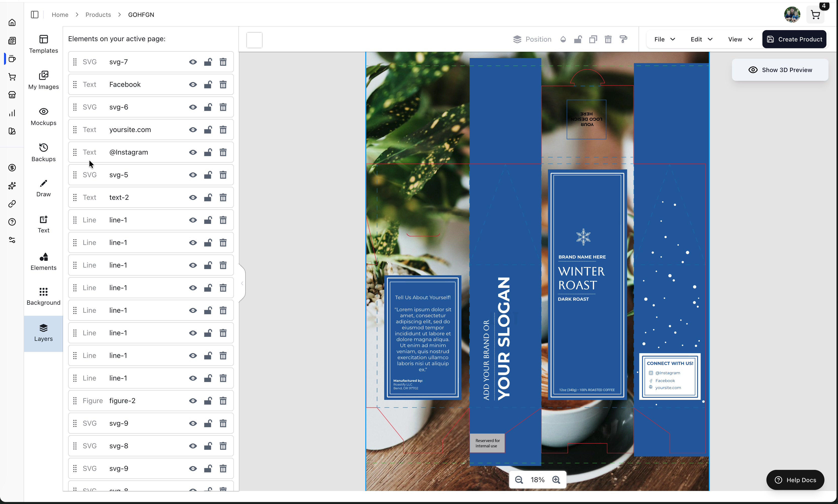
Task: Open the View dropdown menu
Action: [740, 39]
